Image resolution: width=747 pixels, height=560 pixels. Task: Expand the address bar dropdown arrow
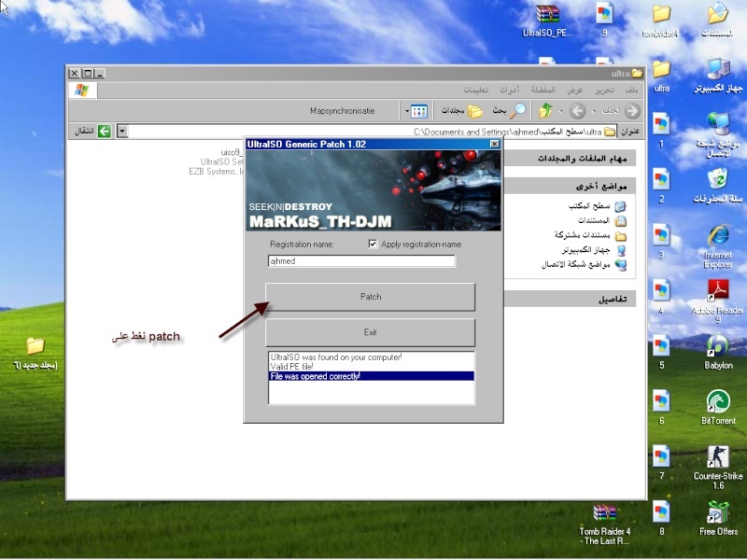[122, 132]
